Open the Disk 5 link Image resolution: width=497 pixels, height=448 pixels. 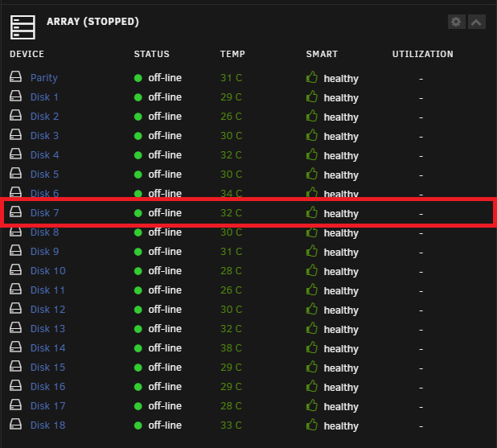point(45,175)
